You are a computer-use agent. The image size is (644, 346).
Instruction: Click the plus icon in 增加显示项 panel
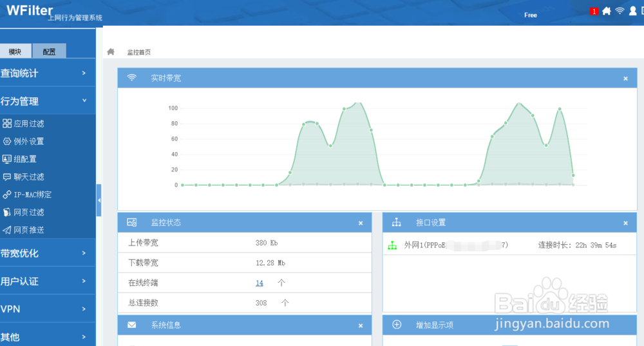[397, 325]
